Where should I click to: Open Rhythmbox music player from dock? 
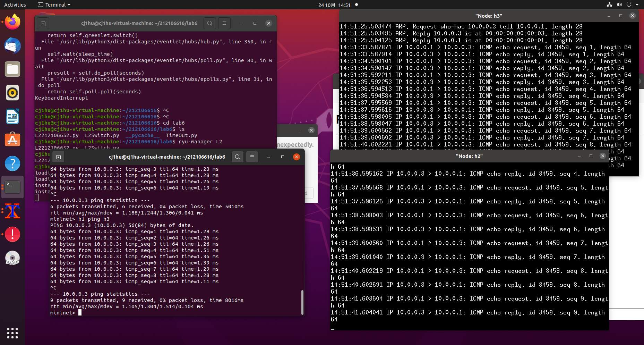[x=12, y=93]
